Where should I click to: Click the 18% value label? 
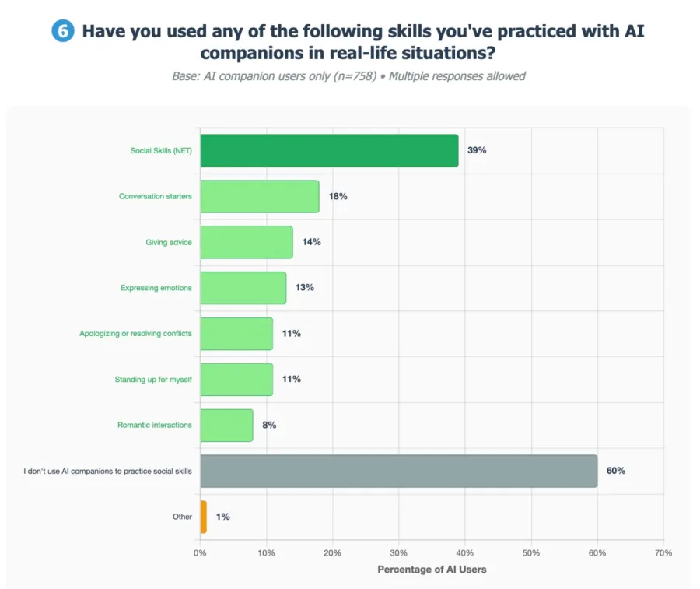tap(338, 196)
